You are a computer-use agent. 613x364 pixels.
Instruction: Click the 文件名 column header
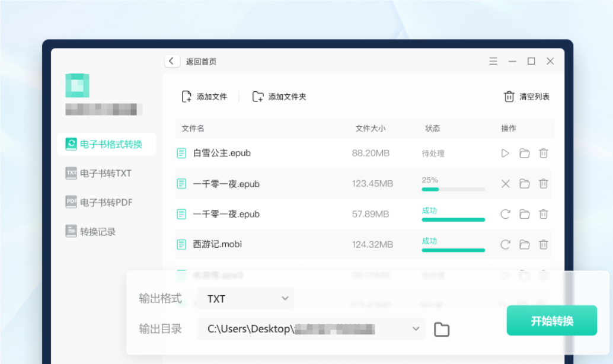193,128
